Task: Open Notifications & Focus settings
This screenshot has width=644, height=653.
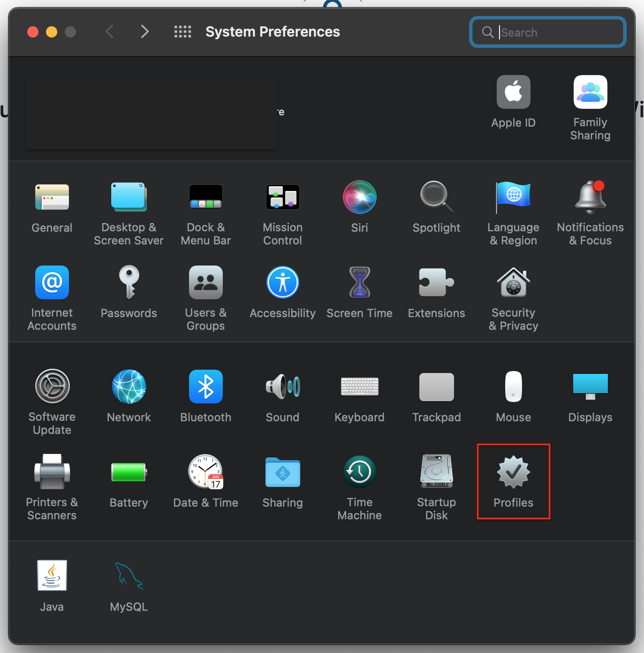Action: pyautogui.click(x=590, y=197)
